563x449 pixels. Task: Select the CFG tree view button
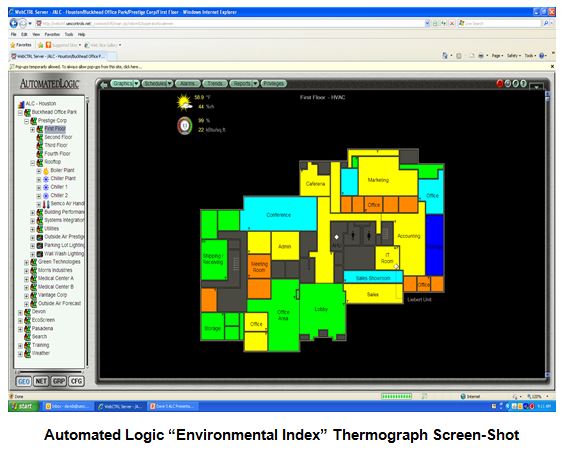coord(76,382)
